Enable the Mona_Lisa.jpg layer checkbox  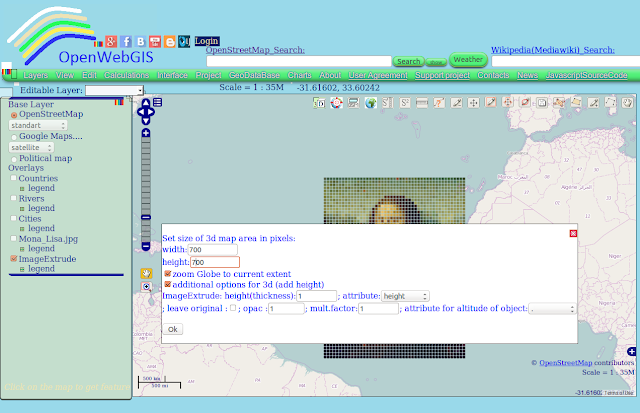click(13, 238)
